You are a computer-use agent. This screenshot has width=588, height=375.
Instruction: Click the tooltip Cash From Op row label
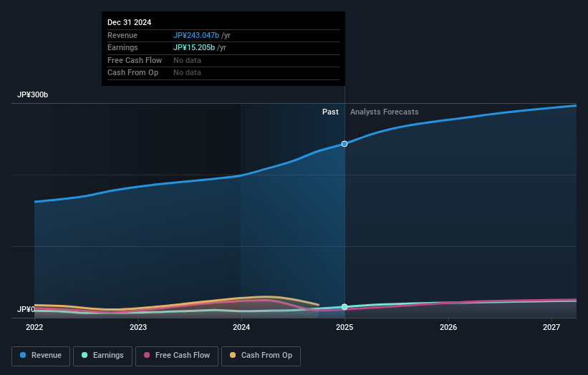(x=132, y=73)
